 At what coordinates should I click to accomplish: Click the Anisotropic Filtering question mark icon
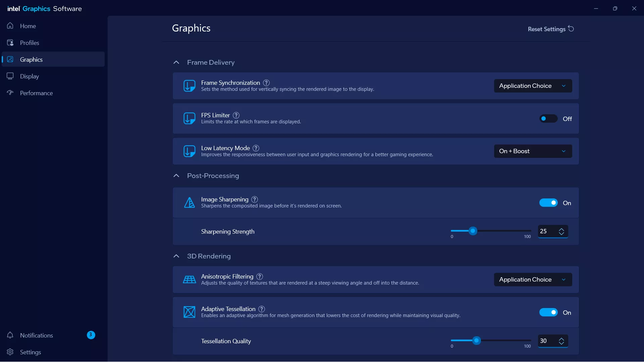pos(260,277)
